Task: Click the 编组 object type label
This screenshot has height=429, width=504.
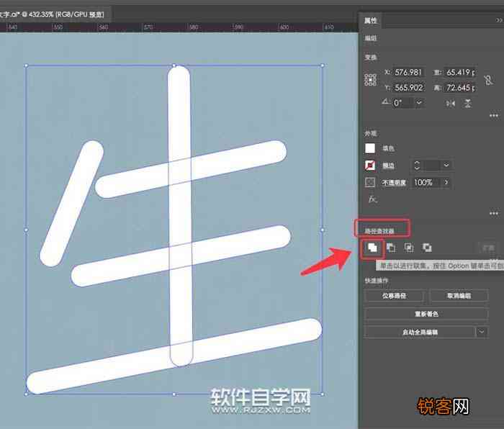Action: [371, 38]
